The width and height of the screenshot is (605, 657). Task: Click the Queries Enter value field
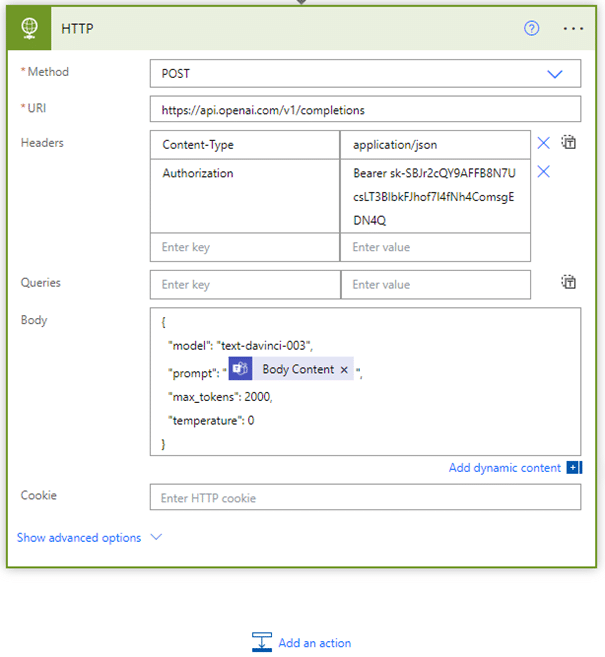point(436,285)
